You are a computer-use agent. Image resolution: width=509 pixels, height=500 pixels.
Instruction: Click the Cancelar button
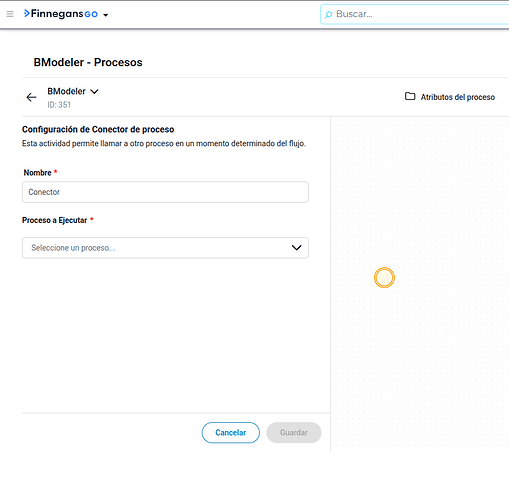point(231,433)
